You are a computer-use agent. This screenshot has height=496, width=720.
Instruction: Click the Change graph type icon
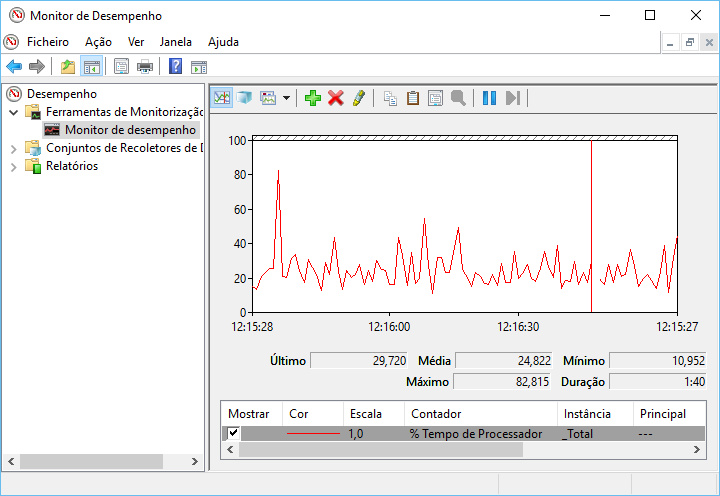[x=268, y=97]
